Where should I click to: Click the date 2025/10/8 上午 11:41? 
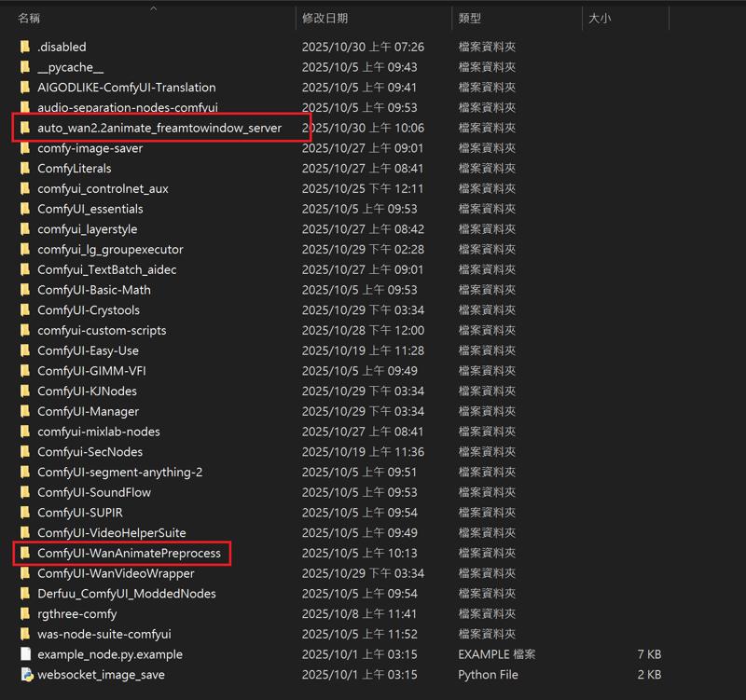[359, 614]
